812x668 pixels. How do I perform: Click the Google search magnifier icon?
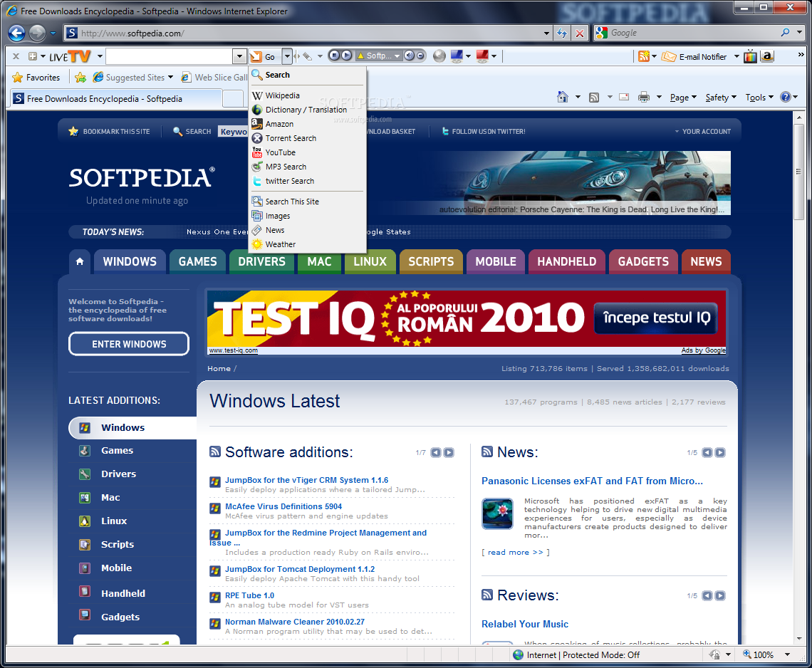click(786, 33)
